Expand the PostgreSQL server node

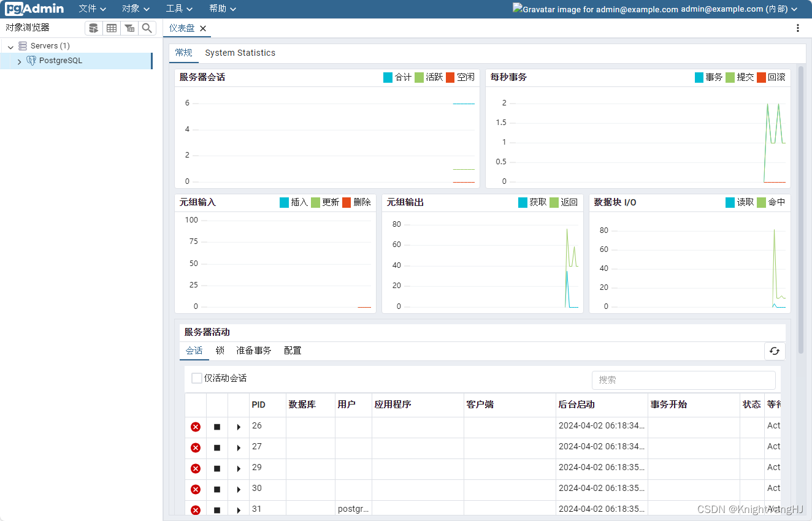[x=19, y=61]
